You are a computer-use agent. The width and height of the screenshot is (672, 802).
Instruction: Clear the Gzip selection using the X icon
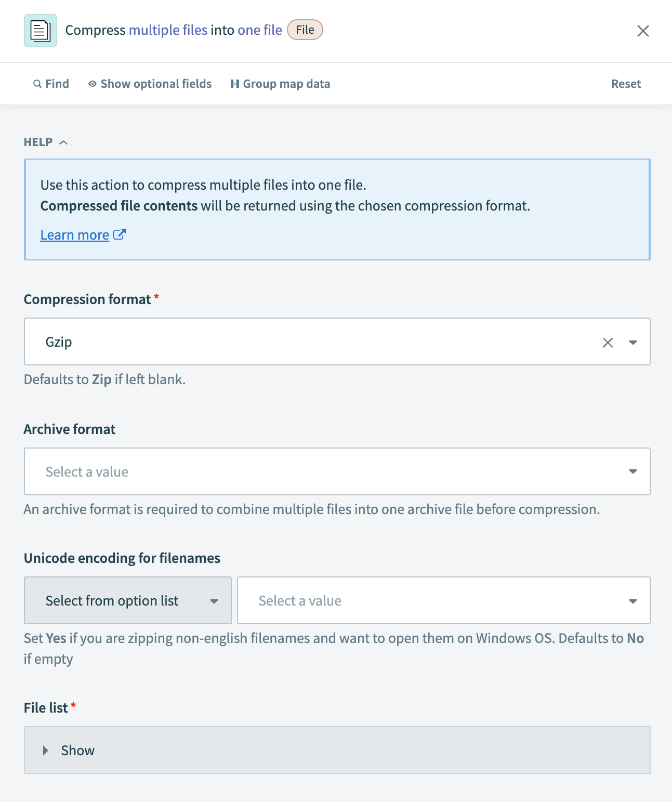(x=607, y=342)
